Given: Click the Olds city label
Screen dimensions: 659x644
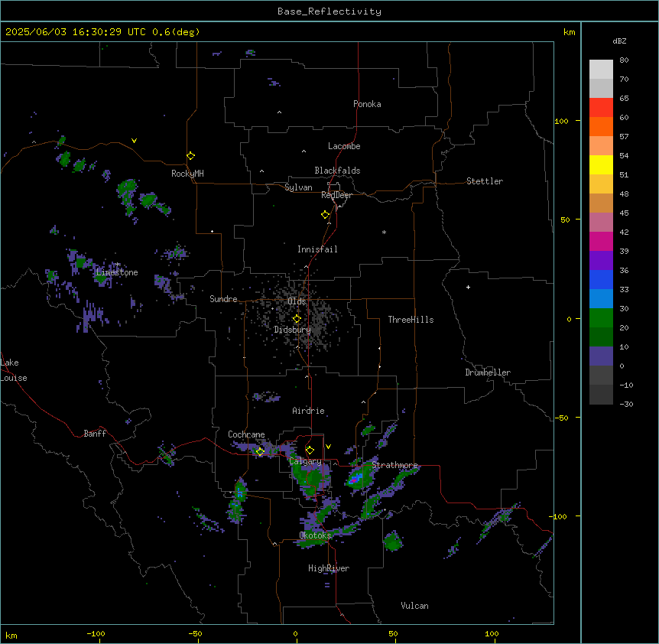Looking at the screenshot, I should (297, 301).
